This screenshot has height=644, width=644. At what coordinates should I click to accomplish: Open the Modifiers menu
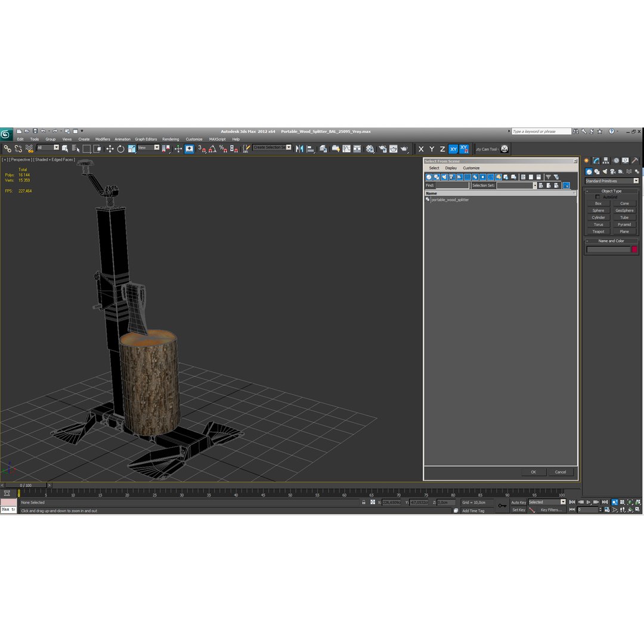103,139
